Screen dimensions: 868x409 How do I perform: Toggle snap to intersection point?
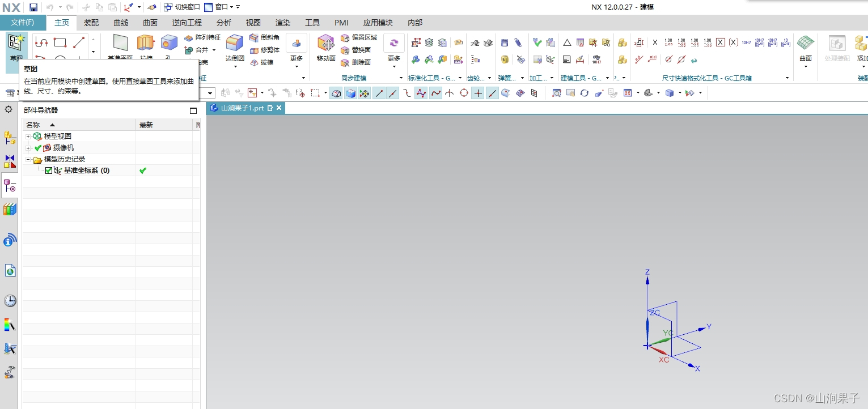450,93
